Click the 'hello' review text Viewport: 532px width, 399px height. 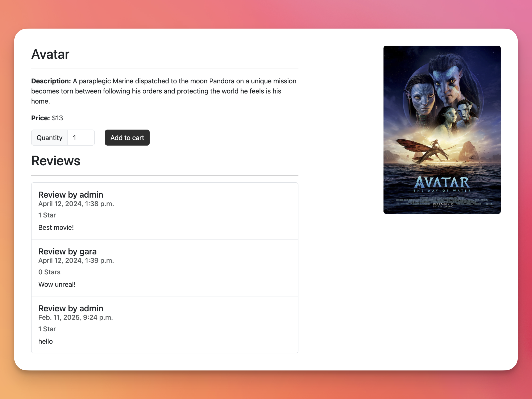point(45,341)
